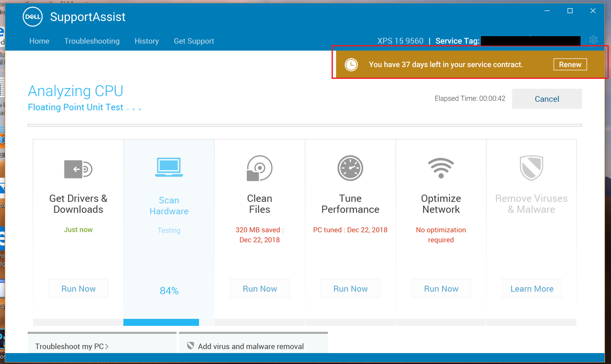The height and width of the screenshot is (364, 611).
Task: Click the SupportAssist title text
Action: coord(88,17)
